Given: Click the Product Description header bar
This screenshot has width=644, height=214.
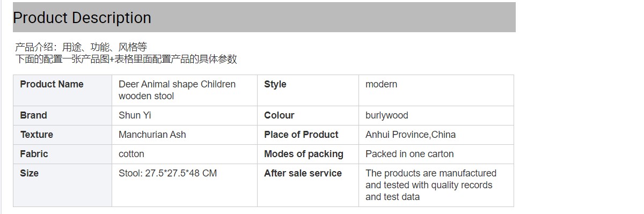Looking at the screenshot, I should pyautogui.click(x=264, y=17).
